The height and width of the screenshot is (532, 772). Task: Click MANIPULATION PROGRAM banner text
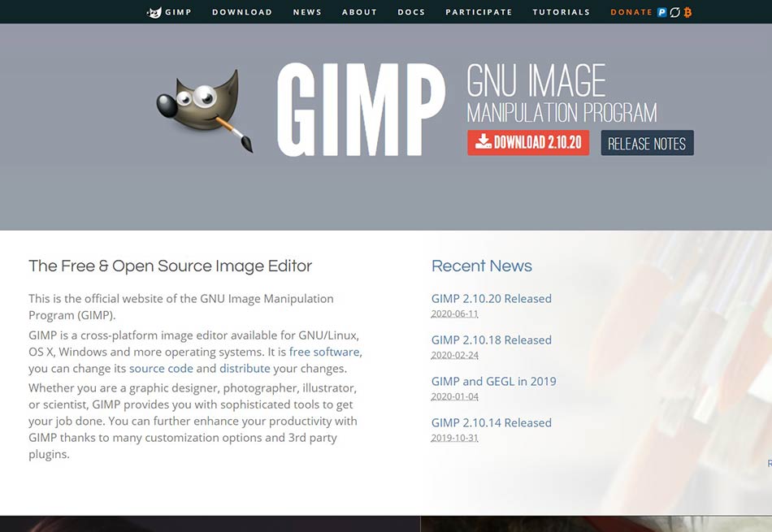tap(562, 113)
